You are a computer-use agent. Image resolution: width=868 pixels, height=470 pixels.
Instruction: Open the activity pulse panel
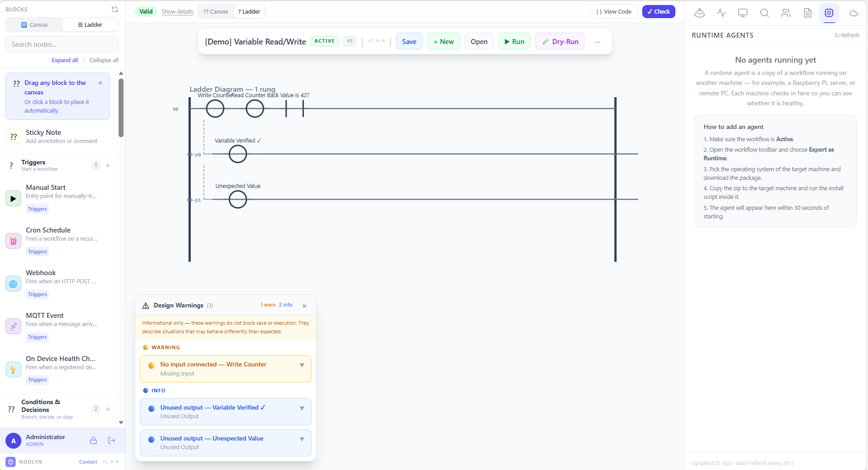721,13
